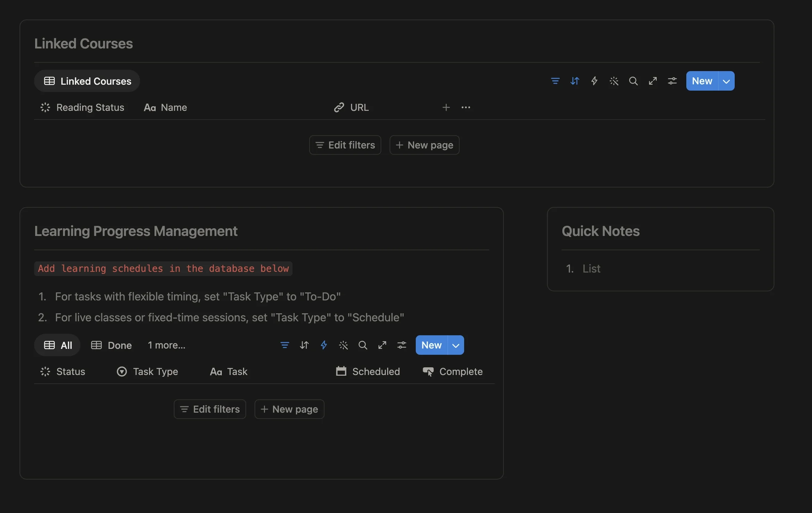Switch to the Done view tab

[x=111, y=345]
